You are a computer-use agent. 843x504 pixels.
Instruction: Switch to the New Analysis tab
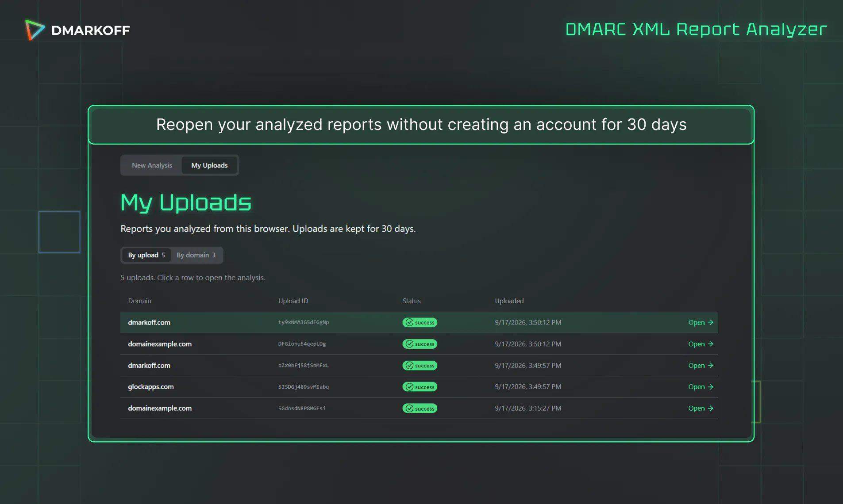pos(152,165)
